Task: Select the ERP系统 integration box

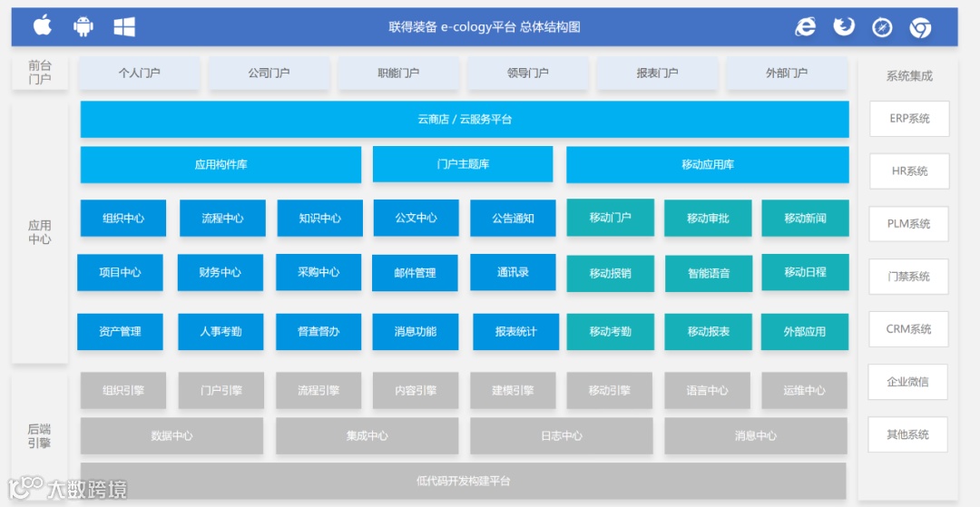Action: pyautogui.click(x=909, y=119)
